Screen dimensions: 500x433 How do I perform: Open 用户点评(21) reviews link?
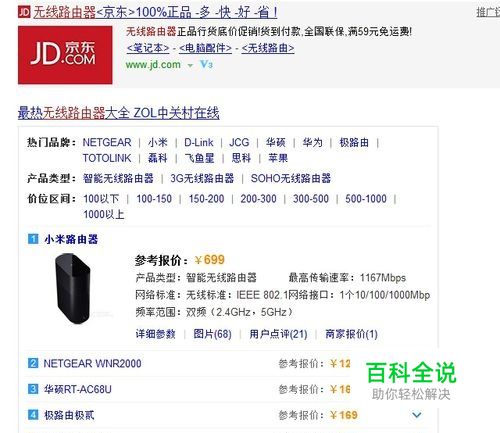(x=278, y=334)
